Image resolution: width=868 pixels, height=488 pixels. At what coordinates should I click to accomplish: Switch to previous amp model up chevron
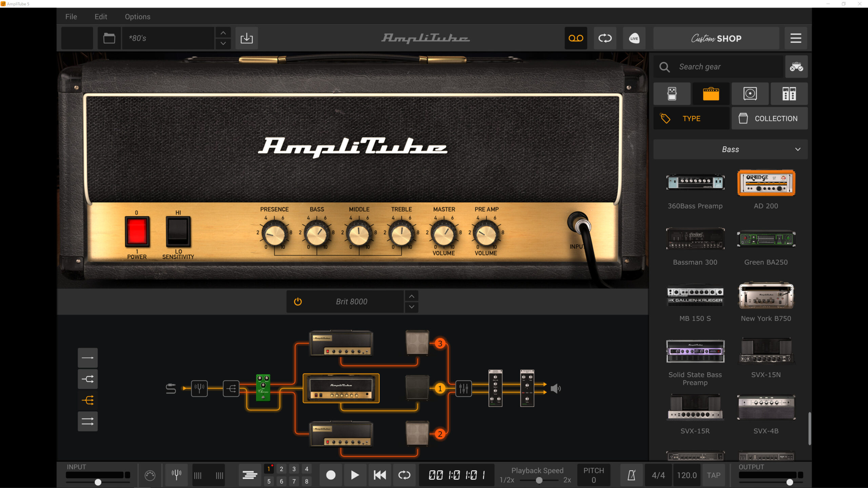coord(412,297)
